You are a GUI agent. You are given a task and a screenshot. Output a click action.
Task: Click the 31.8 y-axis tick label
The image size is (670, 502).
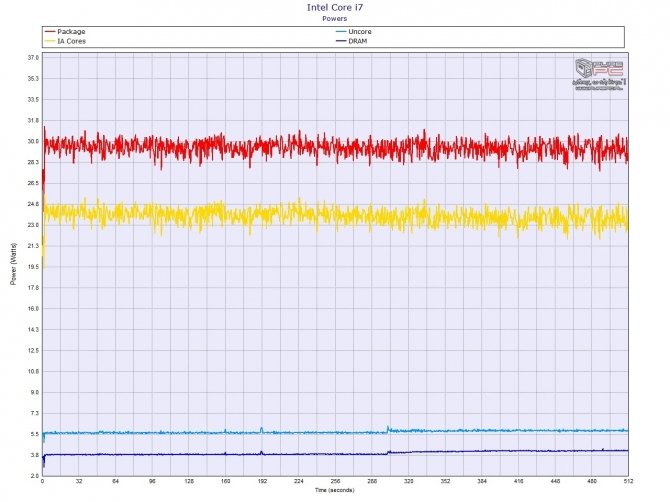[x=33, y=120]
